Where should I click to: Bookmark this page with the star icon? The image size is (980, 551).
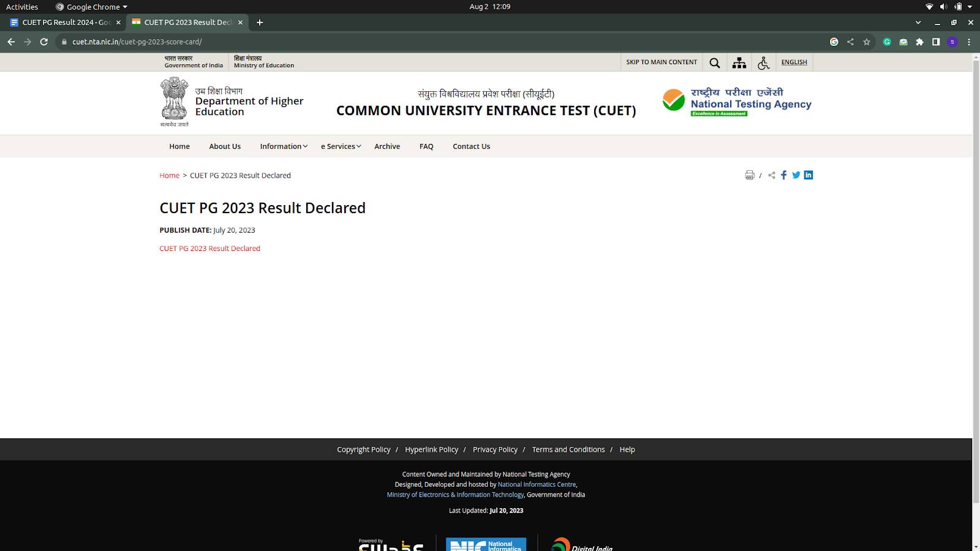click(866, 42)
